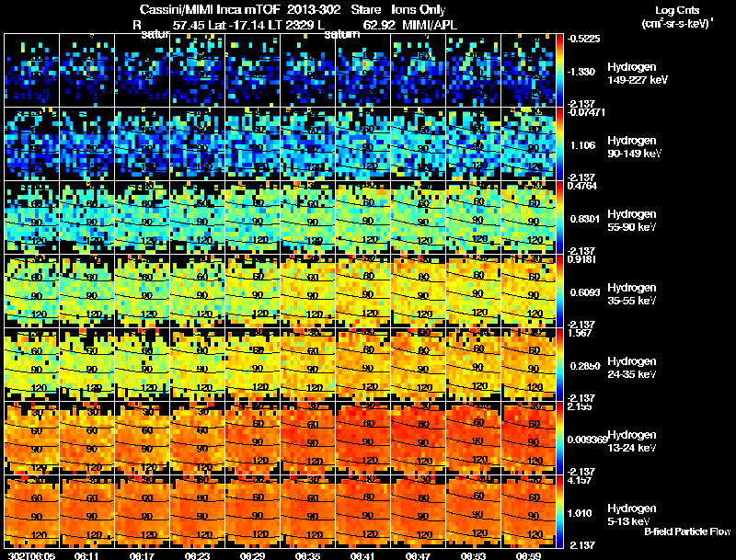The image size is (736, 560).
Task: Click the 06:59 time marker at the bottom
Action: [528, 555]
